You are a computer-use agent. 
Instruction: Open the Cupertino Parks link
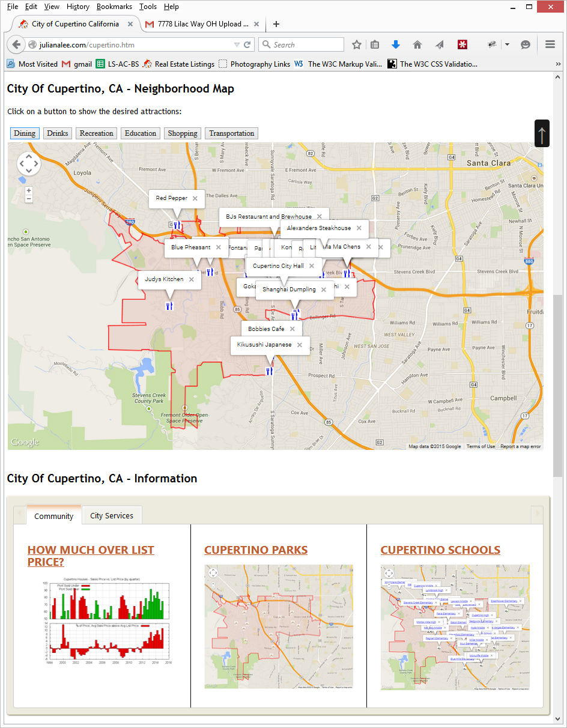coord(256,550)
